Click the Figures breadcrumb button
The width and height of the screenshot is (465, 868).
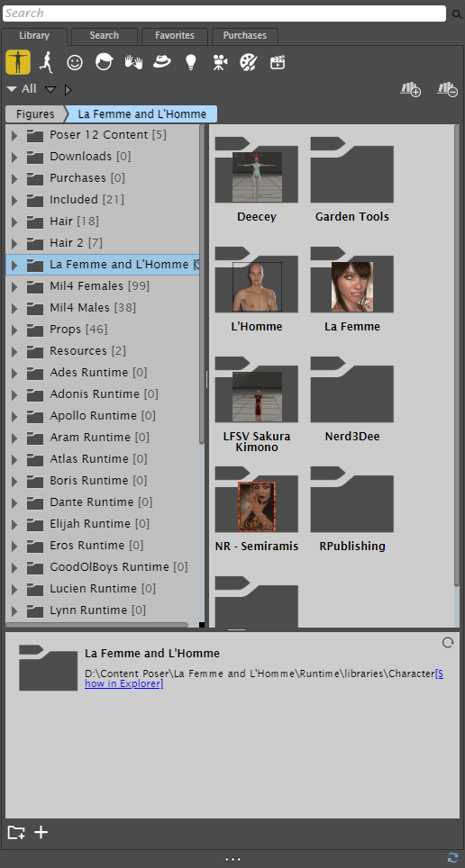tap(35, 114)
